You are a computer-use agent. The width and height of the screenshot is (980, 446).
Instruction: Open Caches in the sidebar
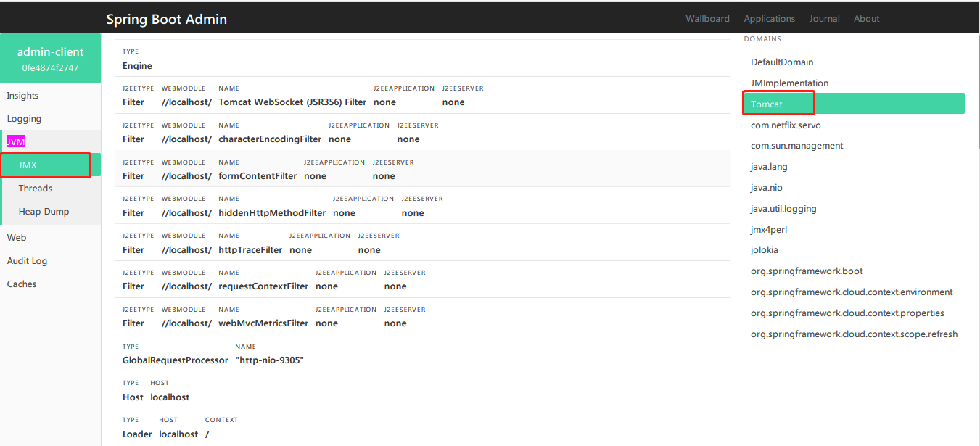pyautogui.click(x=22, y=284)
